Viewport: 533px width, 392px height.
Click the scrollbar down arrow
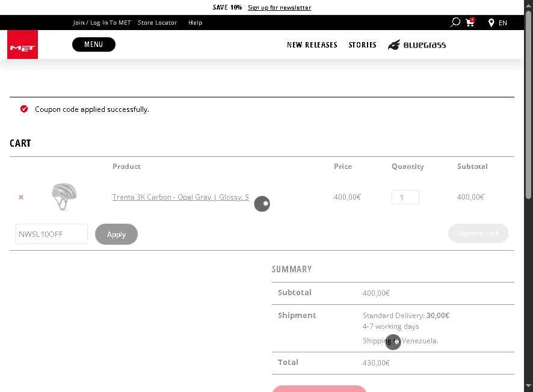(x=528, y=385)
